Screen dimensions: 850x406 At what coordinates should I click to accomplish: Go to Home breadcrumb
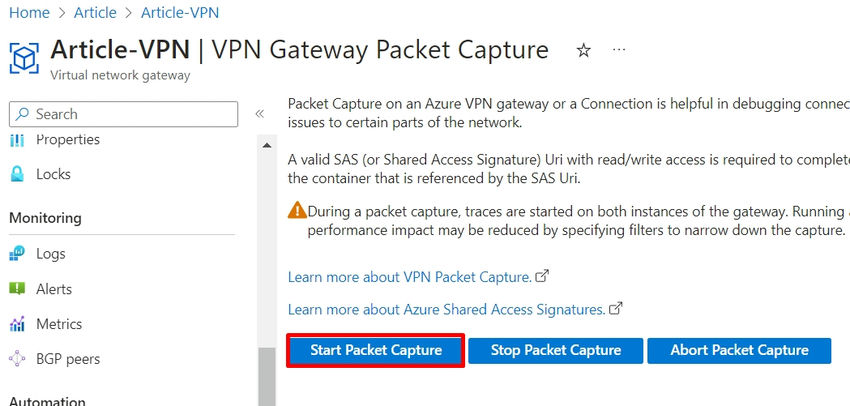point(29,12)
